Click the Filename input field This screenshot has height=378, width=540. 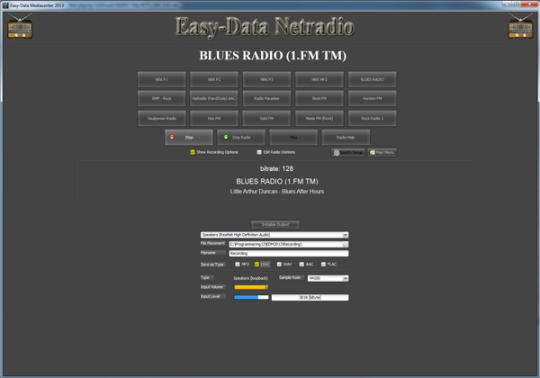[289, 253]
